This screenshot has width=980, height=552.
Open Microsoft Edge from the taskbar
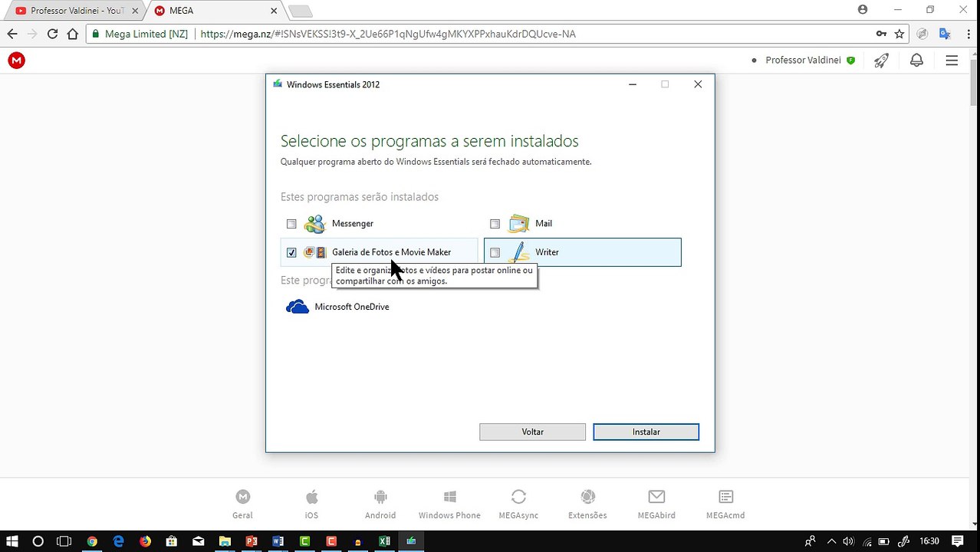(118, 541)
